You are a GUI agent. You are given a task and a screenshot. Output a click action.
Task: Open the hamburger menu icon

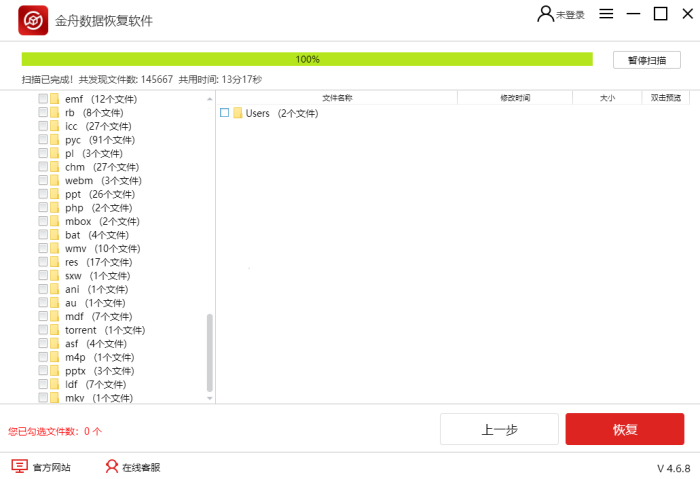(606, 14)
